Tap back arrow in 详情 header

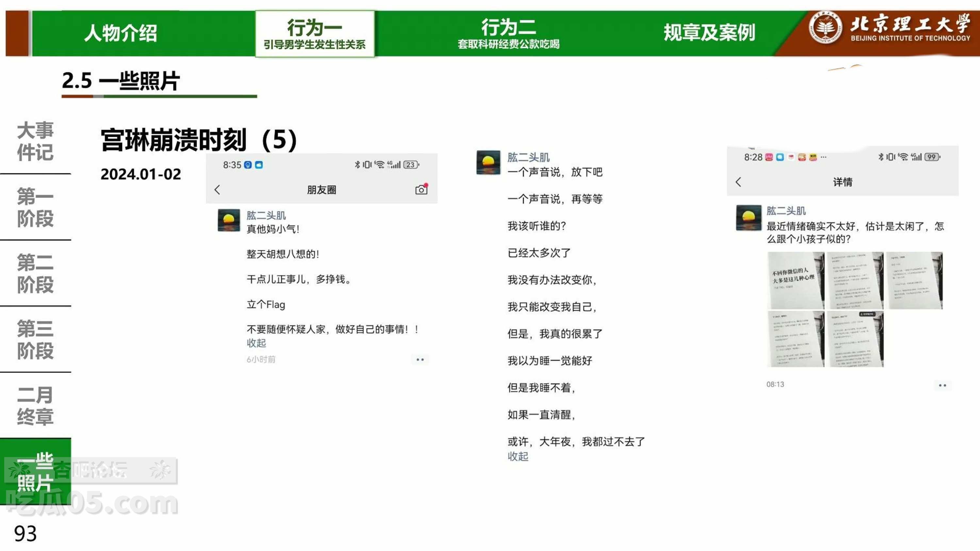coord(738,182)
